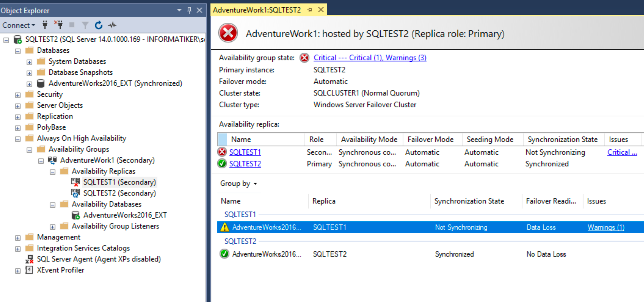Image resolution: width=644 pixels, height=302 pixels.
Task: Select Availability Replicas folder
Action: point(104,171)
